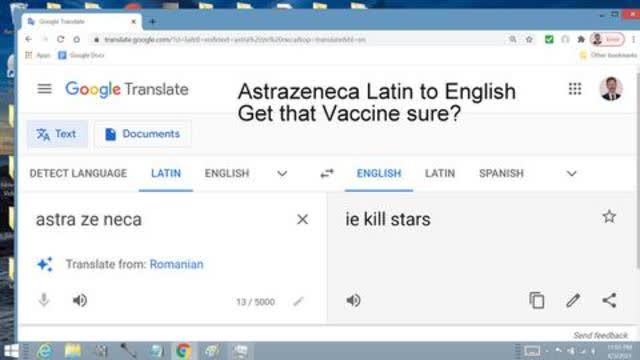This screenshot has height=360, width=640.
Task: Listen to the translated text
Action: tap(353, 300)
